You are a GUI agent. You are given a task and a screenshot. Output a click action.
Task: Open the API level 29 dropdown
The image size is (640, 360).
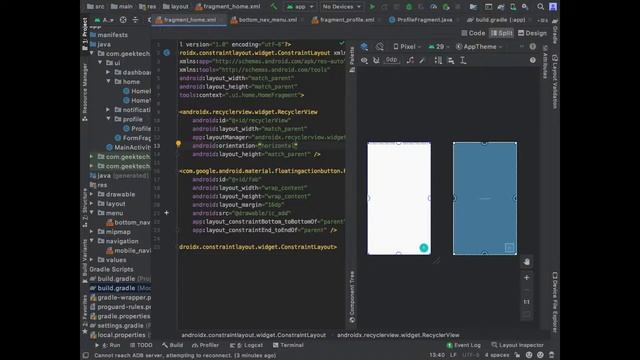pos(439,47)
